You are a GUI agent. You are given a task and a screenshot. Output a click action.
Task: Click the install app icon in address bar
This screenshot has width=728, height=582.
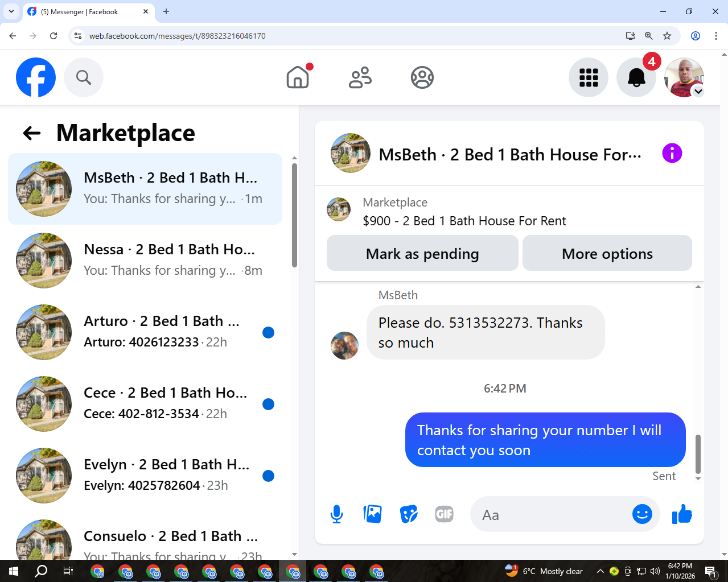tap(630, 36)
